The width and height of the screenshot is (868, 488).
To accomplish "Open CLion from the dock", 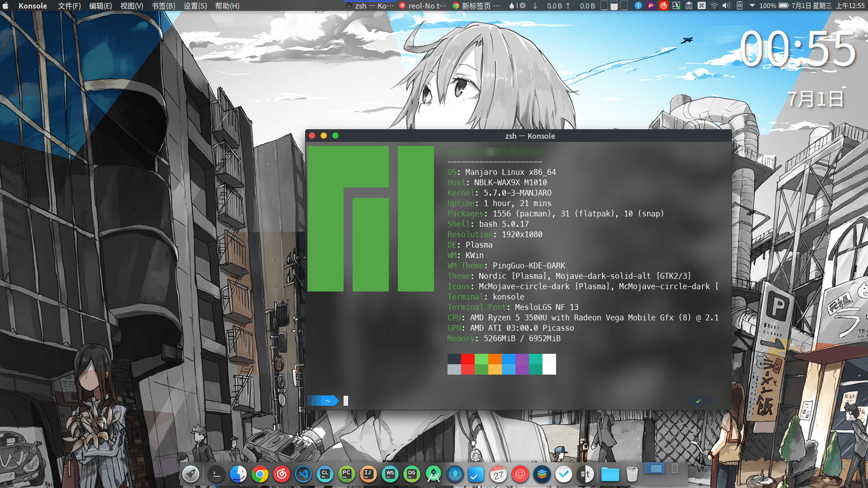I will click(325, 474).
